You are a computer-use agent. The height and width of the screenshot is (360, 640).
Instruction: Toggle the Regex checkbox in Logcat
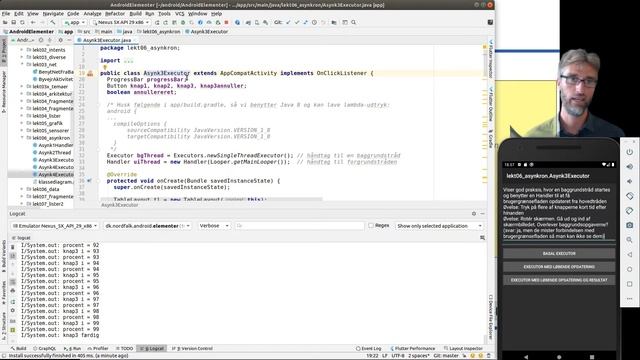click(x=371, y=225)
